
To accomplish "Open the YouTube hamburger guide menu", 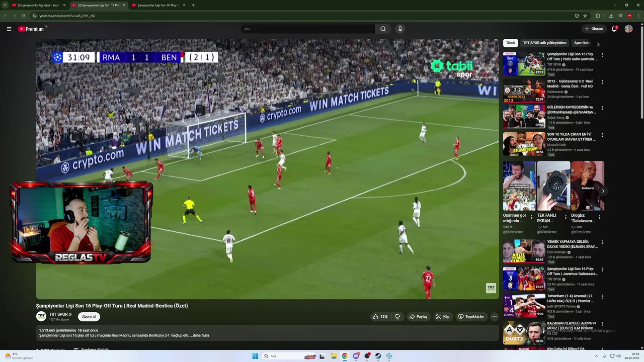I will coord(9,29).
